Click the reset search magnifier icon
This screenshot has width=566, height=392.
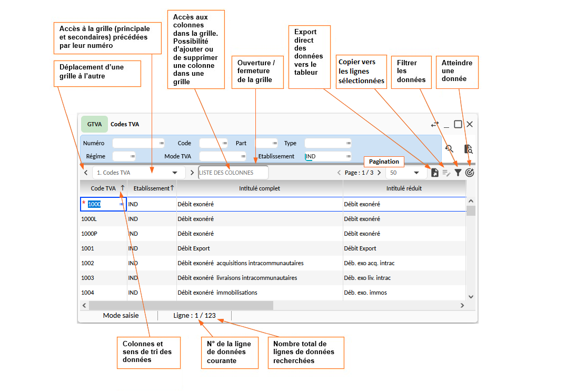point(449,149)
